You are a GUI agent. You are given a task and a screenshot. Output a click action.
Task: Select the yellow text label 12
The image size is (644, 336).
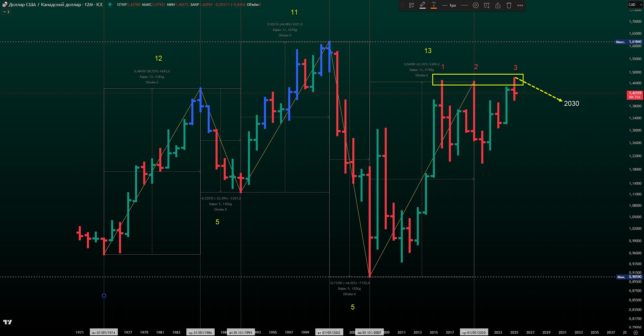coord(158,58)
